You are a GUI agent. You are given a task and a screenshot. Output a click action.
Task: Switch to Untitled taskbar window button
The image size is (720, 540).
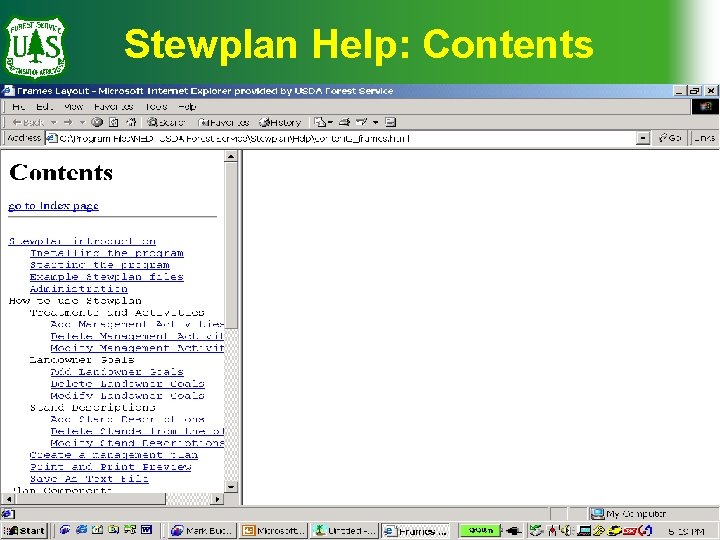pyautogui.click(x=344, y=531)
